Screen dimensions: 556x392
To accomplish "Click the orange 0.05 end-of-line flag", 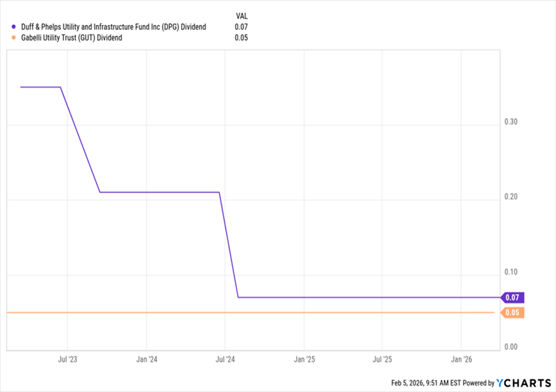I will (513, 313).
